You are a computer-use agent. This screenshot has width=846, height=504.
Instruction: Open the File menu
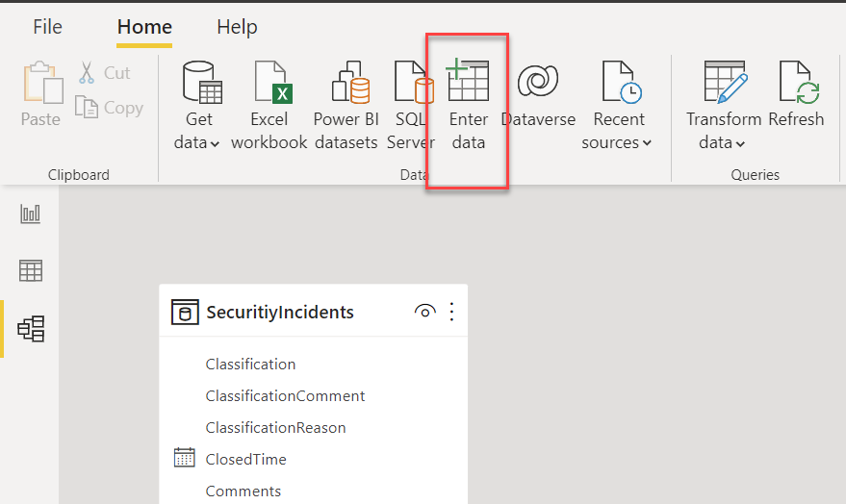tap(47, 26)
